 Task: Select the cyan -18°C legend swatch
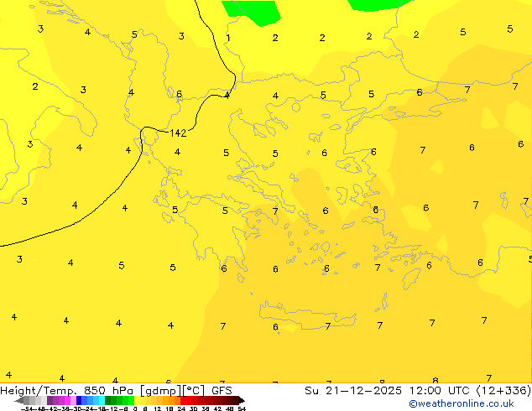click(x=102, y=400)
